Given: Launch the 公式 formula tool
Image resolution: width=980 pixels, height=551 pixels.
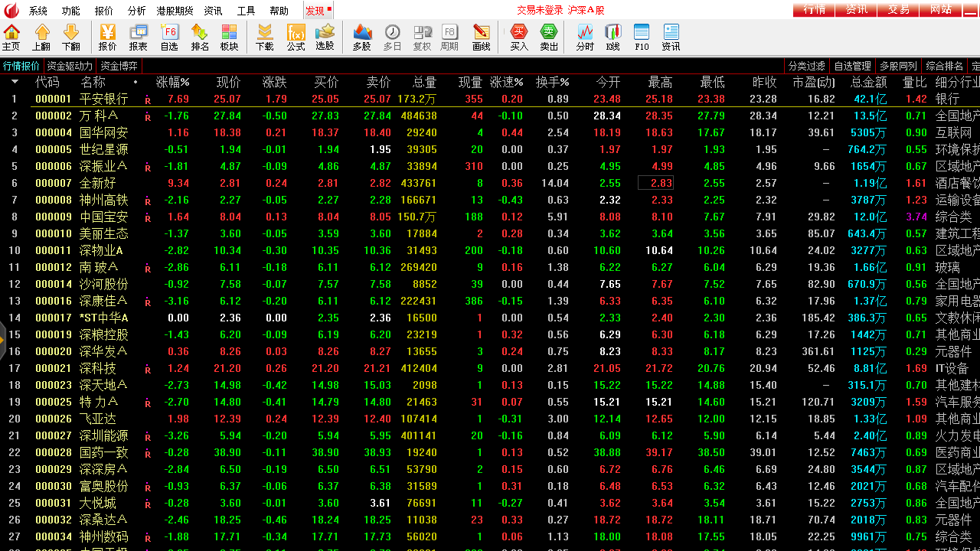Looking at the screenshot, I should [x=296, y=37].
